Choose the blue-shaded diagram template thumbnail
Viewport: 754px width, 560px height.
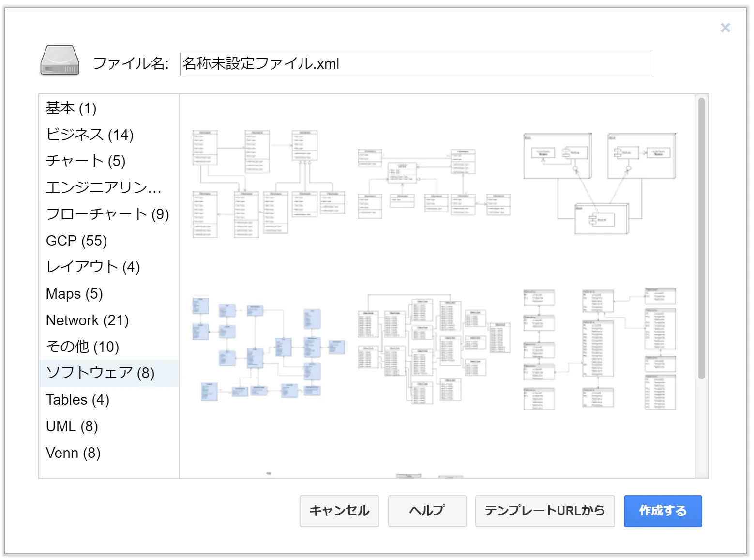269,349
